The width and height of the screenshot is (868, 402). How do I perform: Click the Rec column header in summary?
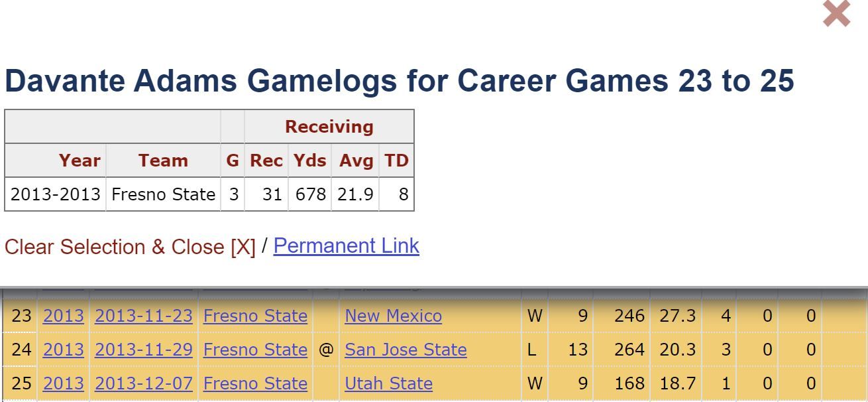tap(266, 161)
